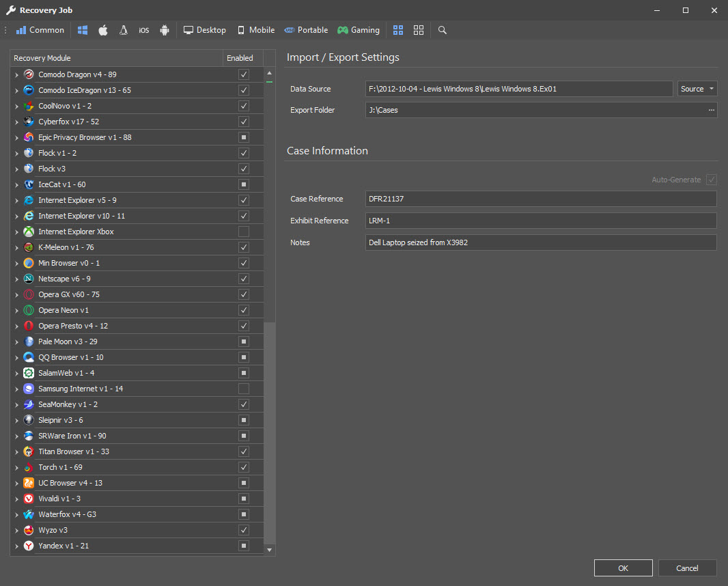This screenshot has width=728, height=586.
Task: Click the Samsung Internet icon
Action: pyautogui.click(x=29, y=389)
